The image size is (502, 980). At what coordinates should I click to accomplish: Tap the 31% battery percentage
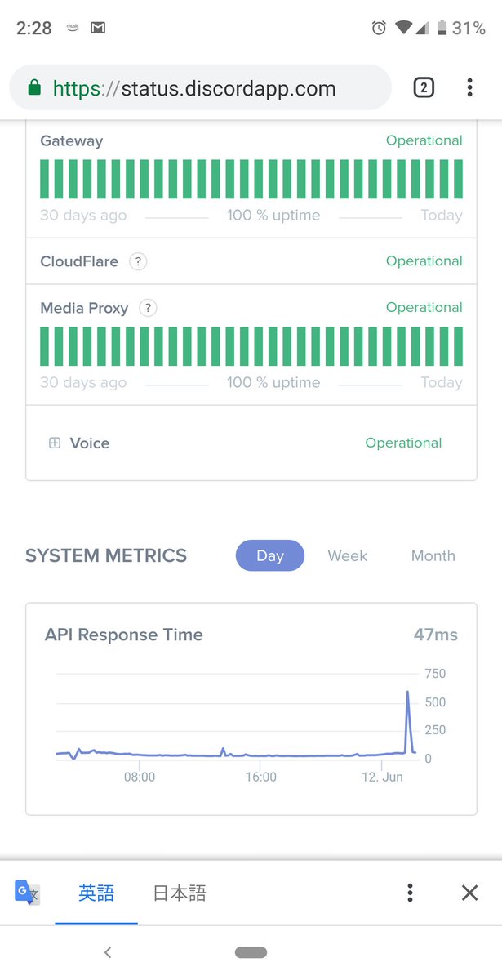[x=469, y=28]
